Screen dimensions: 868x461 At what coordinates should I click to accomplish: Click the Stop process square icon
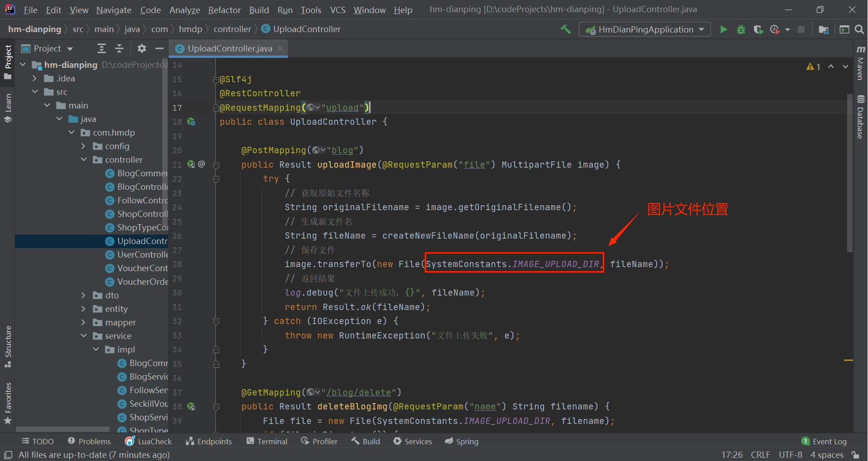coord(801,29)
